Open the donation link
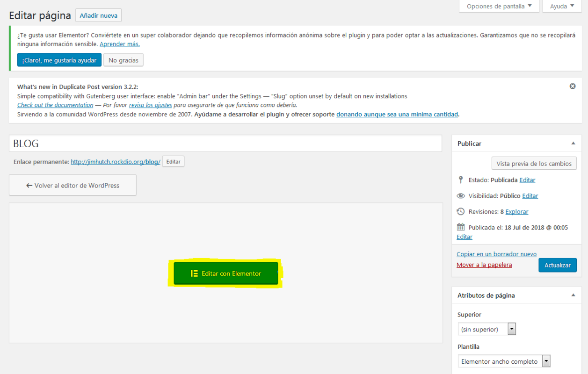Viewport: 588px width, 374px height. (x=397, y=114)
